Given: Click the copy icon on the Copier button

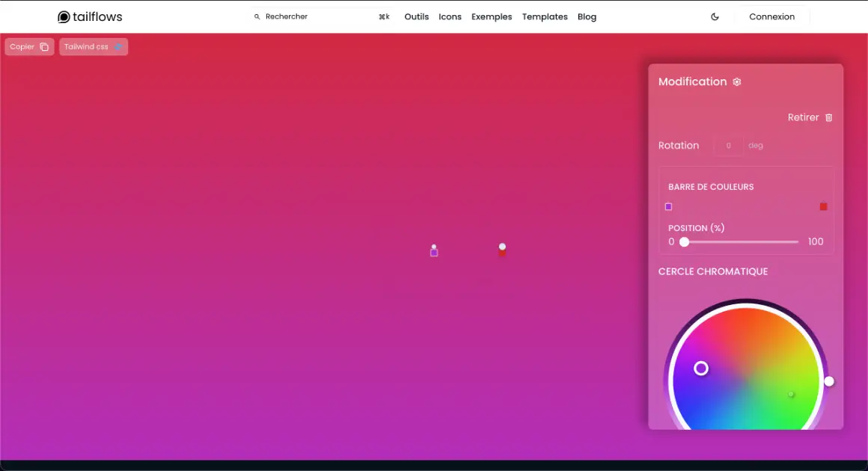Looking at the screenshot, I should coord(44,46).
